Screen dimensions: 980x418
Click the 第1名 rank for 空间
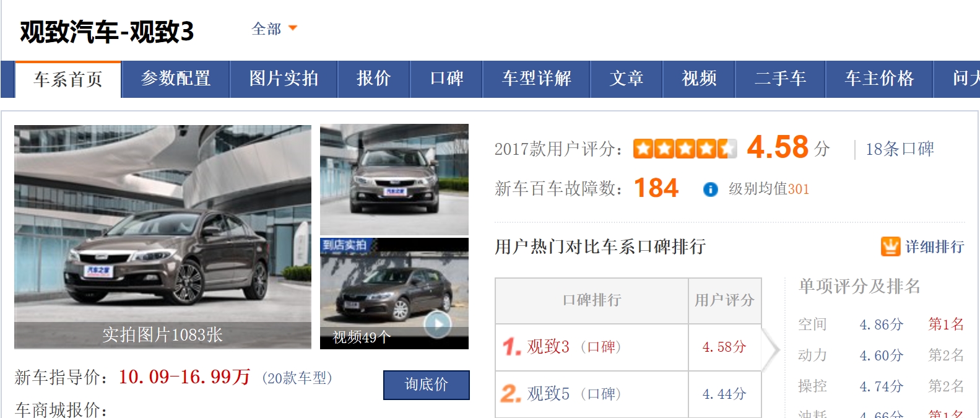[x=946, y=324]
